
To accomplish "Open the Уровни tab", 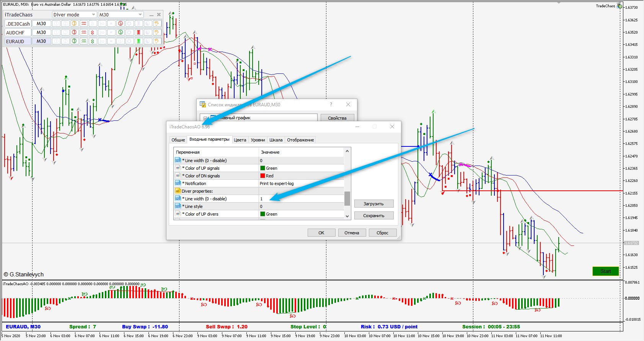I will (x=258, y=140).
